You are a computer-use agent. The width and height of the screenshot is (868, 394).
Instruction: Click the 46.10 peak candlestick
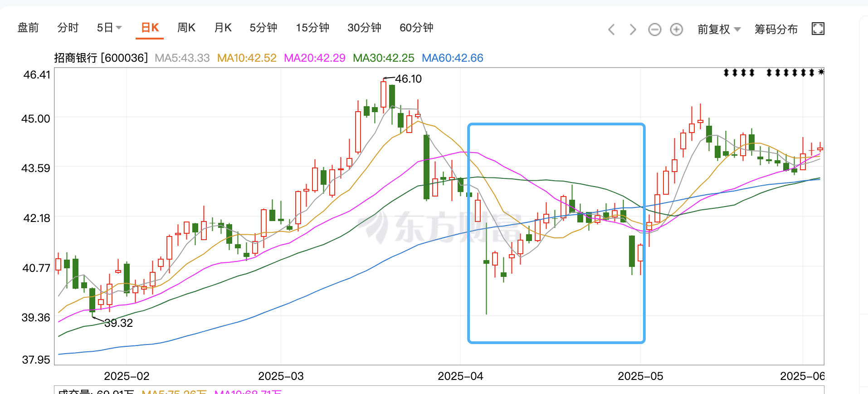(x=384, y=94)
